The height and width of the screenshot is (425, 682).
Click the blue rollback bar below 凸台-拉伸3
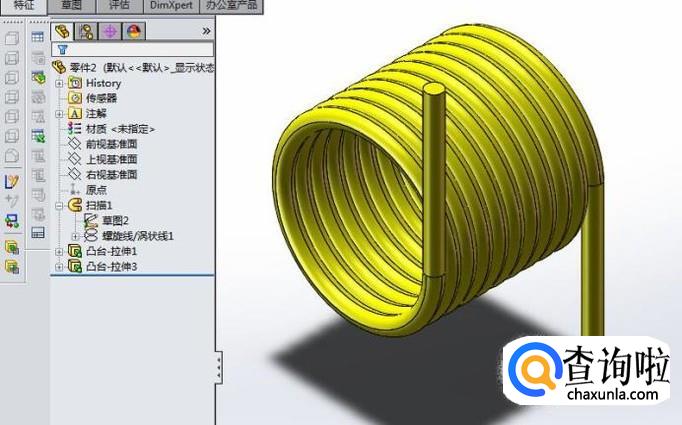[133, 275]
